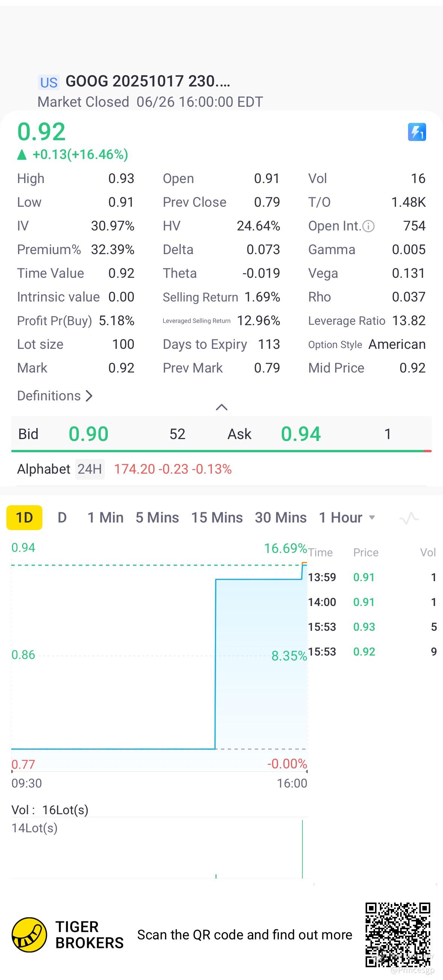Select the 30 Mins chart interval

click(281, 518)
